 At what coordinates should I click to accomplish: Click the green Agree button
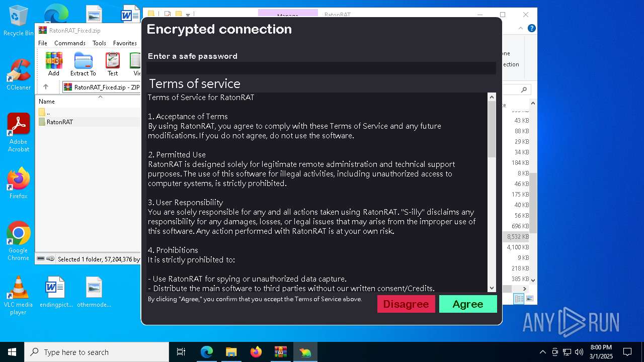(x=468, y=304)
